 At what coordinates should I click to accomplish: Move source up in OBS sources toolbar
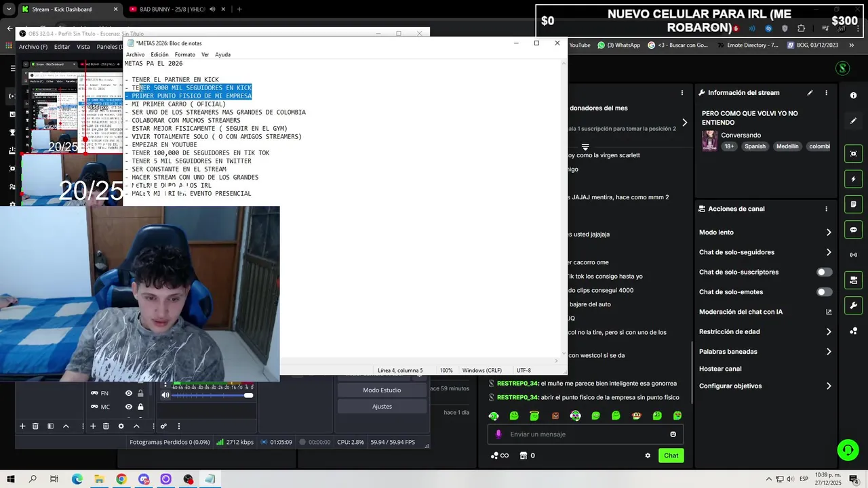[136, 426]
